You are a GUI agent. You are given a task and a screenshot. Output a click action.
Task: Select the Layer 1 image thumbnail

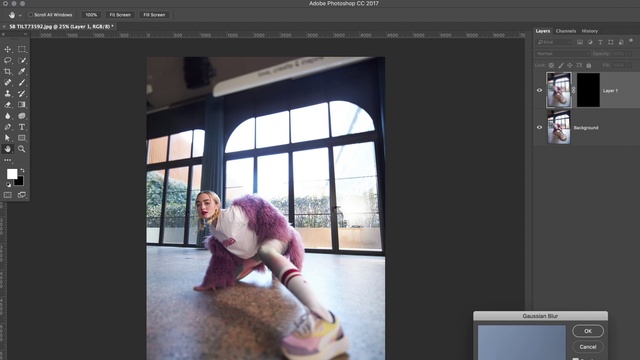559,90
